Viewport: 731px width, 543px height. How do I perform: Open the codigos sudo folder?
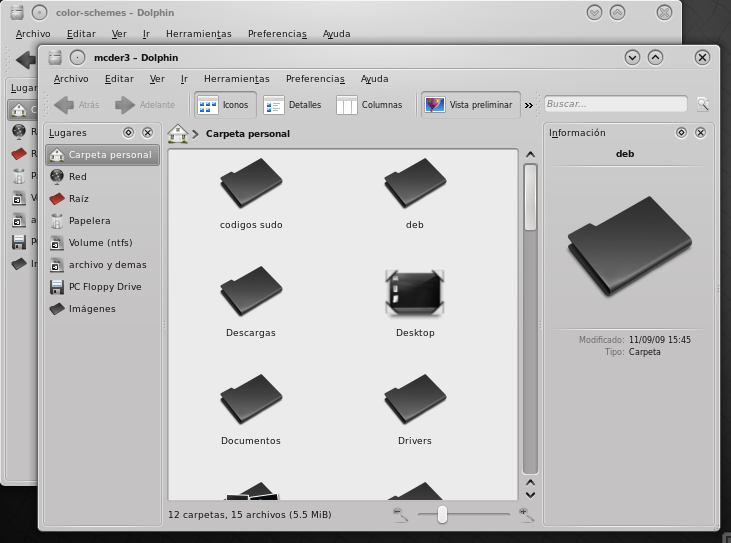point(251,194)
